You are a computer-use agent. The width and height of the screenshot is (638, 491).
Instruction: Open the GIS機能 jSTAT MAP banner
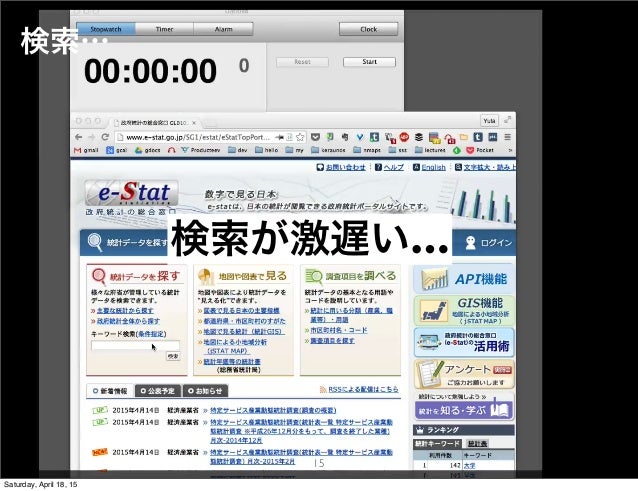(x=464, y=310)
